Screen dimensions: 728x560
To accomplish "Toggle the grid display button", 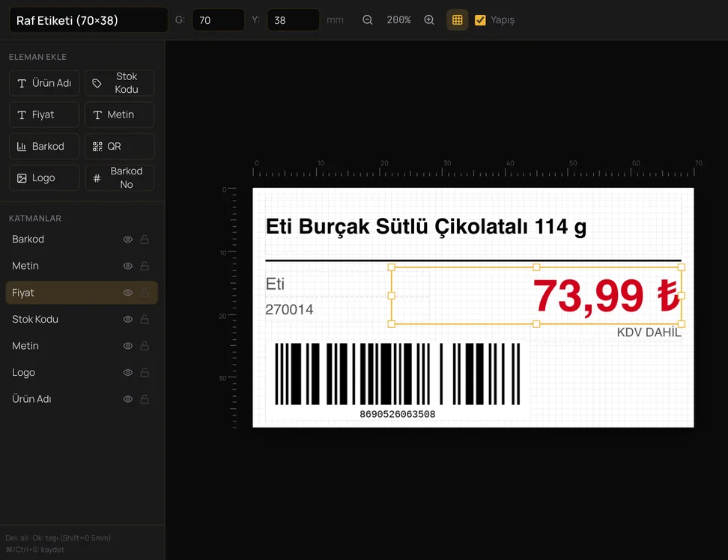I will (458, 20).
